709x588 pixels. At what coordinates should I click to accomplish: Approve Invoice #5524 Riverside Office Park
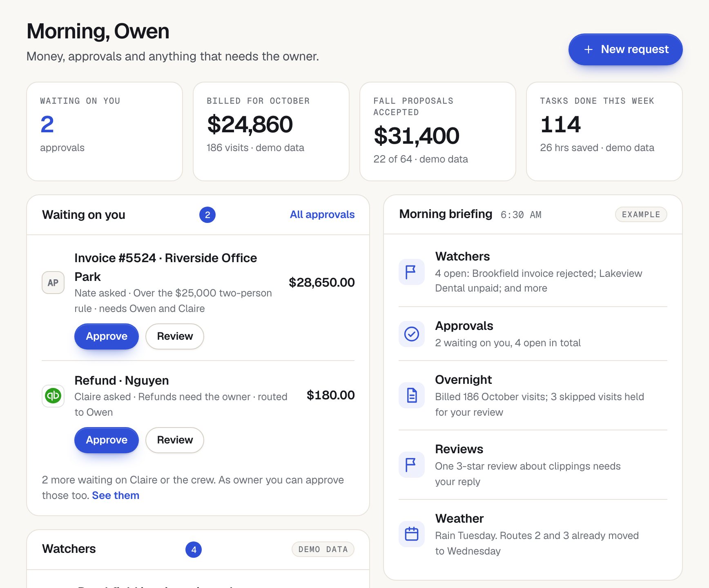pos(107,336)
